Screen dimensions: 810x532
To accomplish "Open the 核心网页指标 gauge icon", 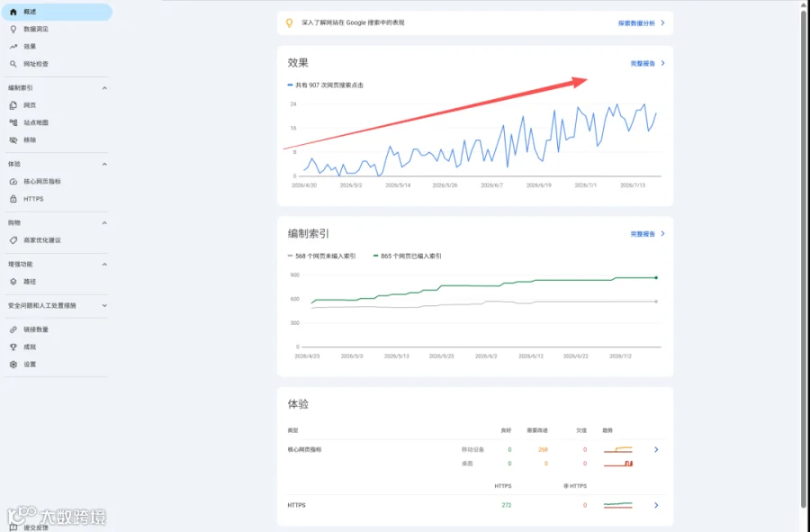I will pos(13,181).
